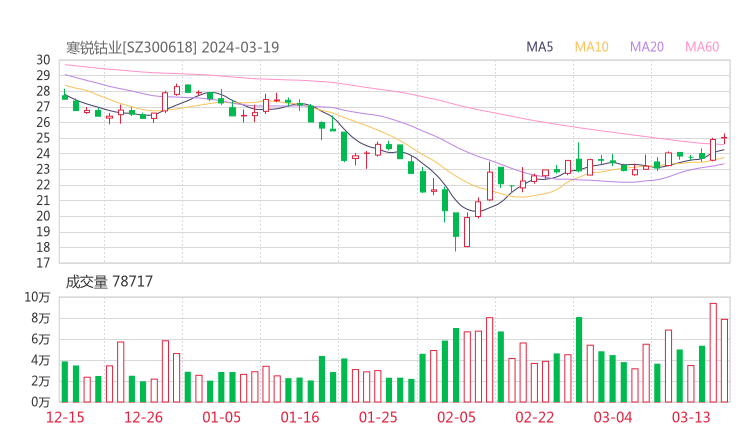The image size is (740, 440).
Task: Click the 4万 volume axis label
Action: pyautogui.click(x=41, y=361)
